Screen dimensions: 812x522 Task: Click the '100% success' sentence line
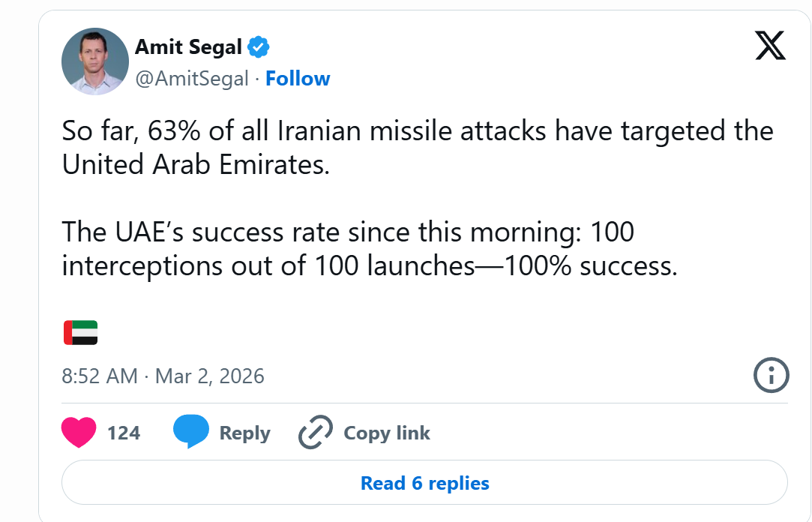point(369,266)
